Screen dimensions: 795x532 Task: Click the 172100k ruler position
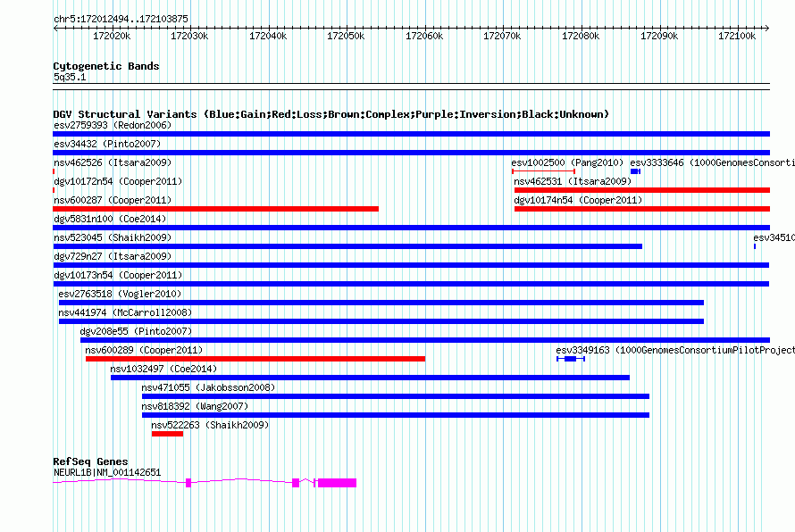pos(737,36)
